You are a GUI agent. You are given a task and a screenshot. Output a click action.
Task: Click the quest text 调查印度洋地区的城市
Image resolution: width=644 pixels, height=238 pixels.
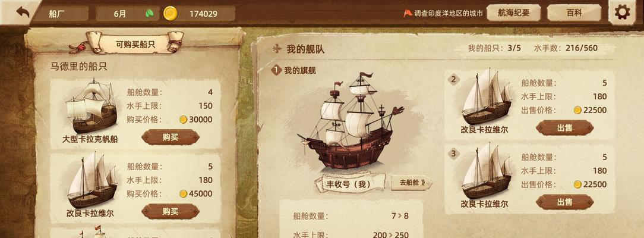point(449,14)
